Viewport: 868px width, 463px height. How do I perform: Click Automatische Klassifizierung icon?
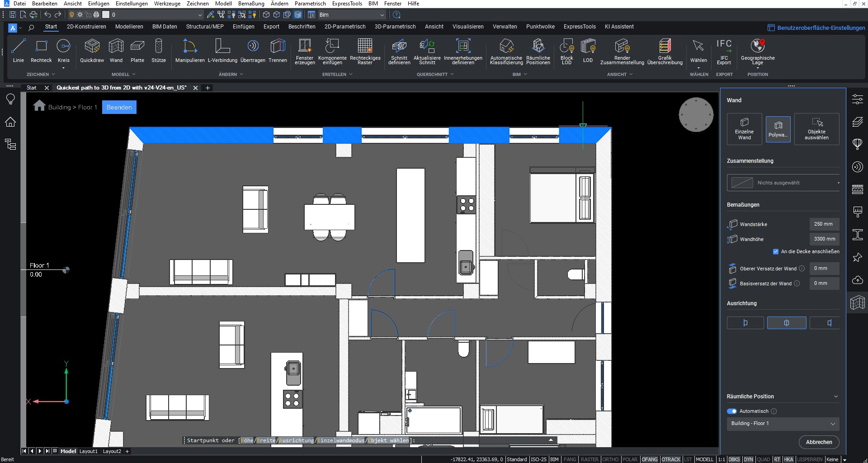pos(506,50)
